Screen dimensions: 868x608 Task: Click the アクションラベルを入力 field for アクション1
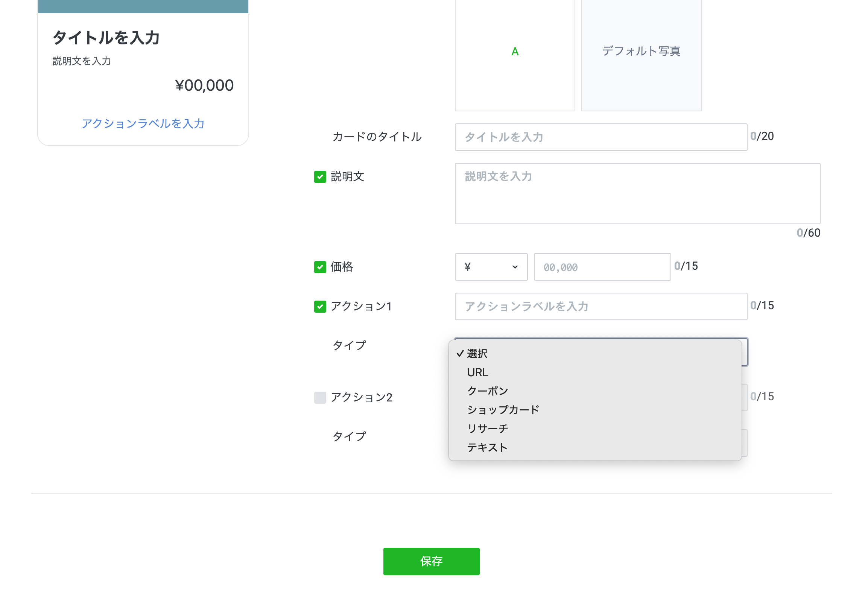click(x=601, y=306)
